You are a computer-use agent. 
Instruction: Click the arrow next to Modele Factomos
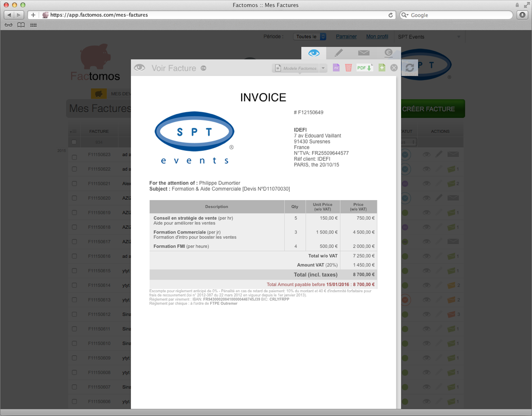[x=323, y=68]
